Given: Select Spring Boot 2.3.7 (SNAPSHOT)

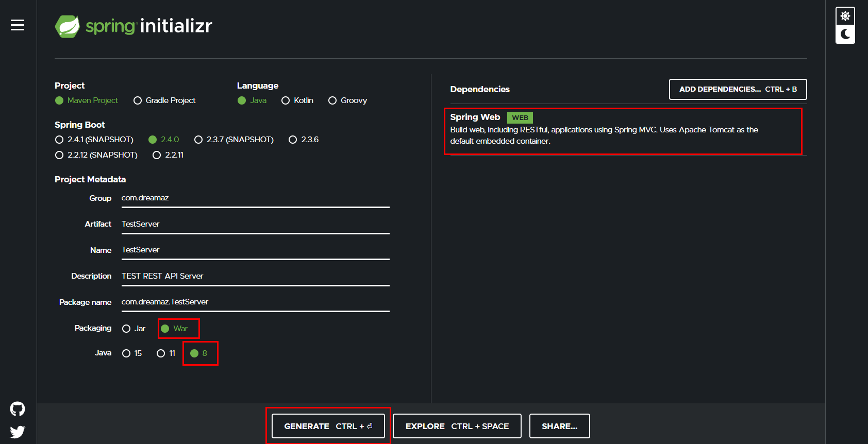Looking at the screenshot, I should pos(234,140).
